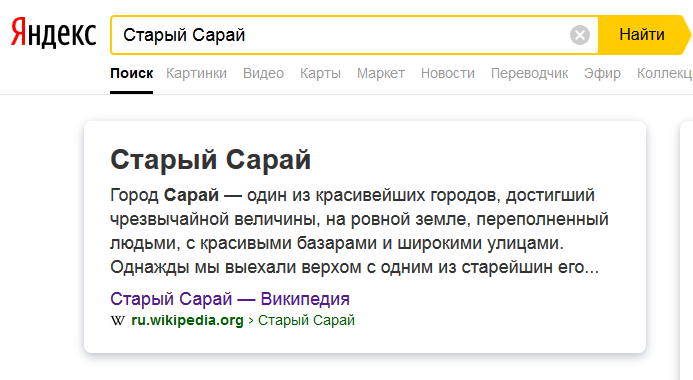Switch to the Картинки tab
Viewport: 693px width, 380px height.
(x=196, y=73)
